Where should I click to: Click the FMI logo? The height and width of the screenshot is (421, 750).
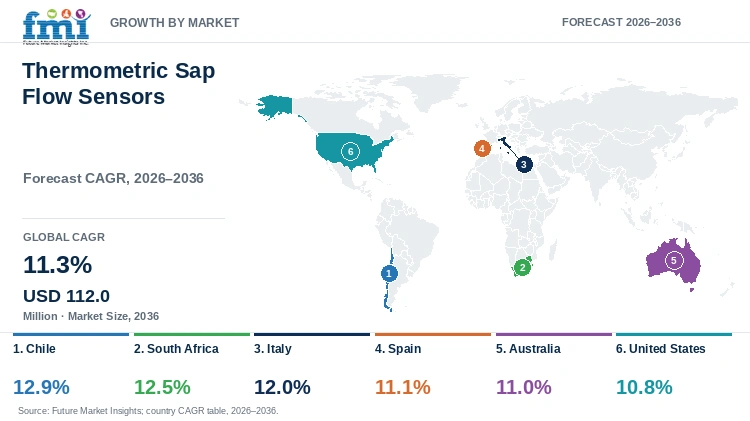click(x=56, y=27)
